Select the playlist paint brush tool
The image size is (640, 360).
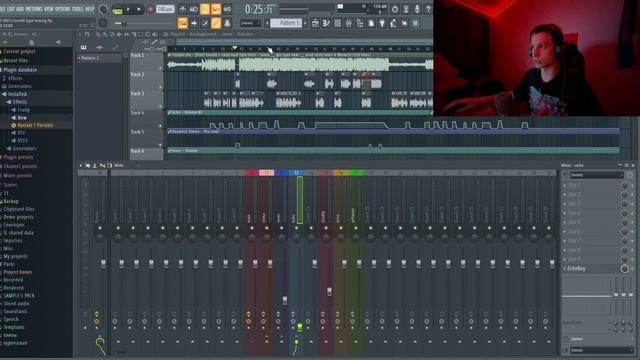pyautogui.click(x=105, y=35)
